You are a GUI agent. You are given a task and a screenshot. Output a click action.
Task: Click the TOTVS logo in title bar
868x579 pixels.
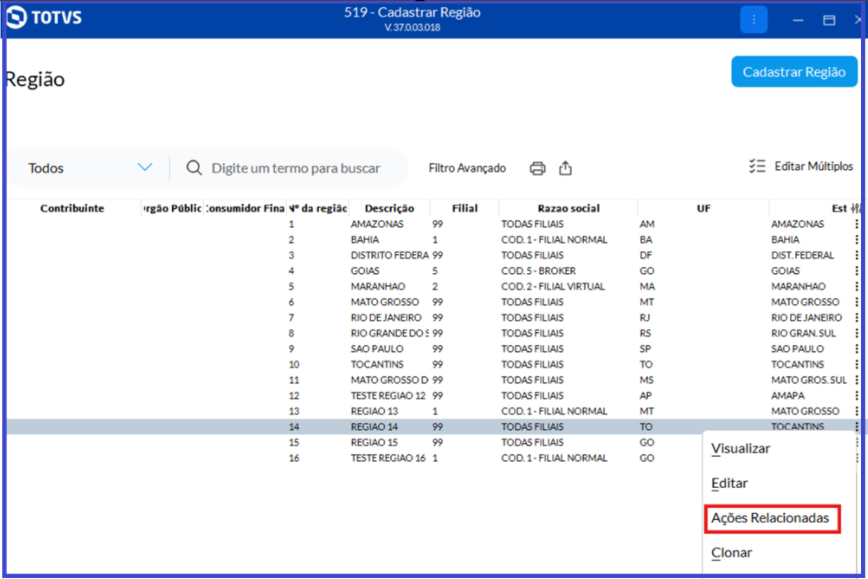pos(44,18)
